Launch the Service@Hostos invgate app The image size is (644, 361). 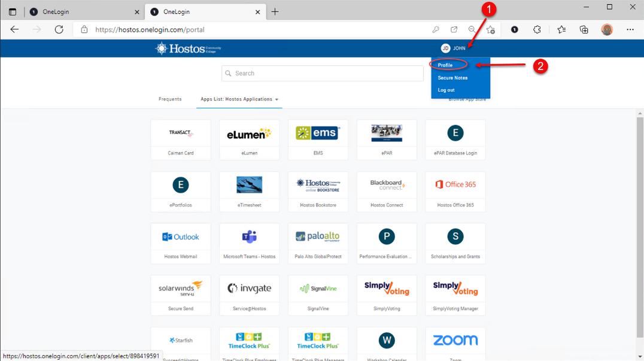(249, 295)
